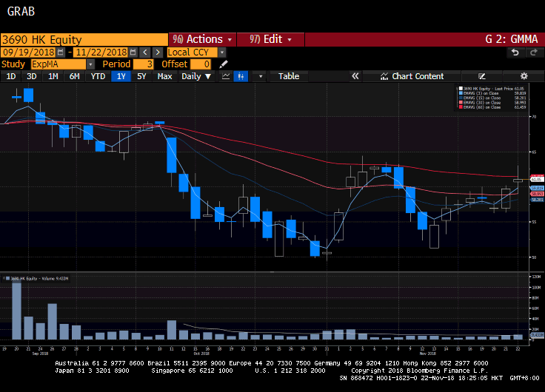Viewport: 545px width, 392px height.
Task: Open the annotation drawing tool
Action: tap(482, 76)
